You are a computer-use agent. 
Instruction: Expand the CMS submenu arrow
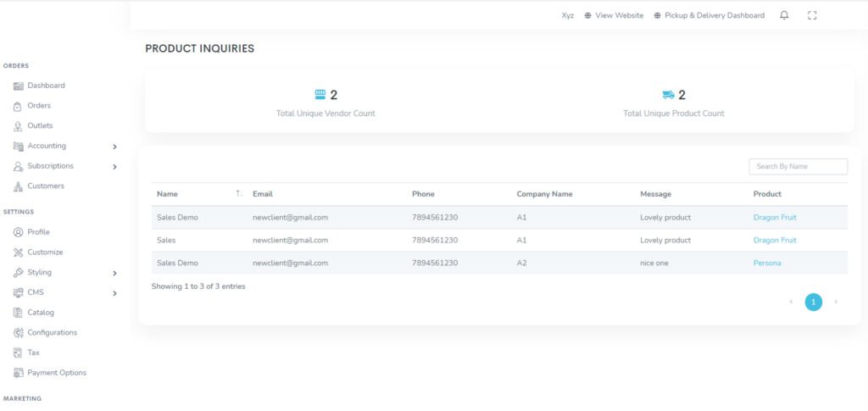coord(114,293)
